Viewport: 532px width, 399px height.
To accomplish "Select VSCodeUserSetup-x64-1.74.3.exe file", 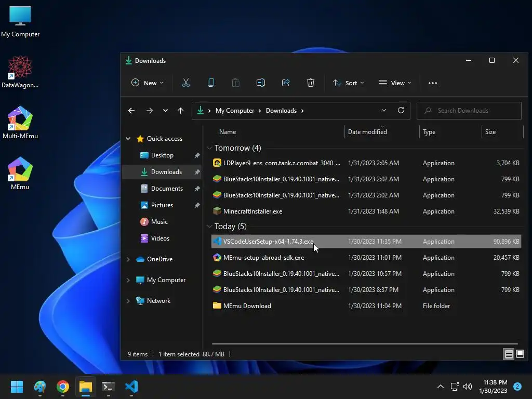I will 366,242.
